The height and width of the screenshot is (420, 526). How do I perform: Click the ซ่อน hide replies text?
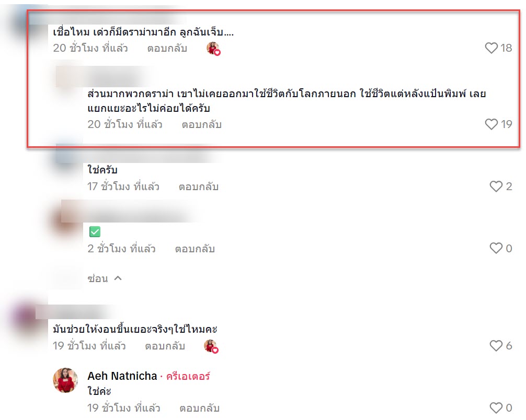(x=98, y=278)
